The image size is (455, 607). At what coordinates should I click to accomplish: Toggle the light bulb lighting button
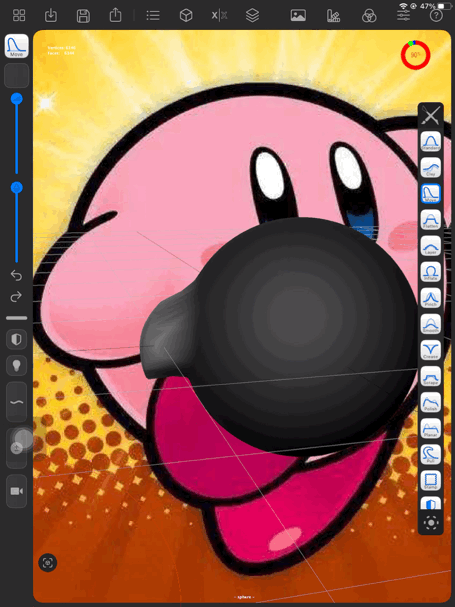click(16, 365)
